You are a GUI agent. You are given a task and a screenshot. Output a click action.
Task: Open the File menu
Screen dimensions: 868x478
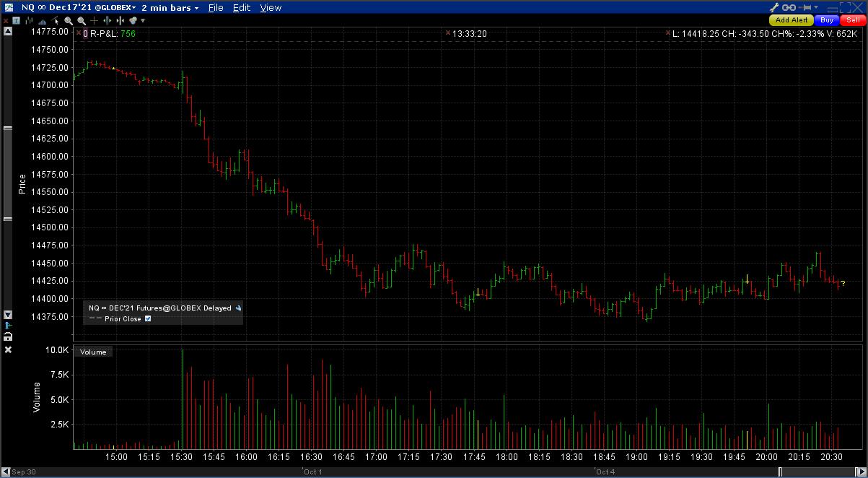click(216, 7)
